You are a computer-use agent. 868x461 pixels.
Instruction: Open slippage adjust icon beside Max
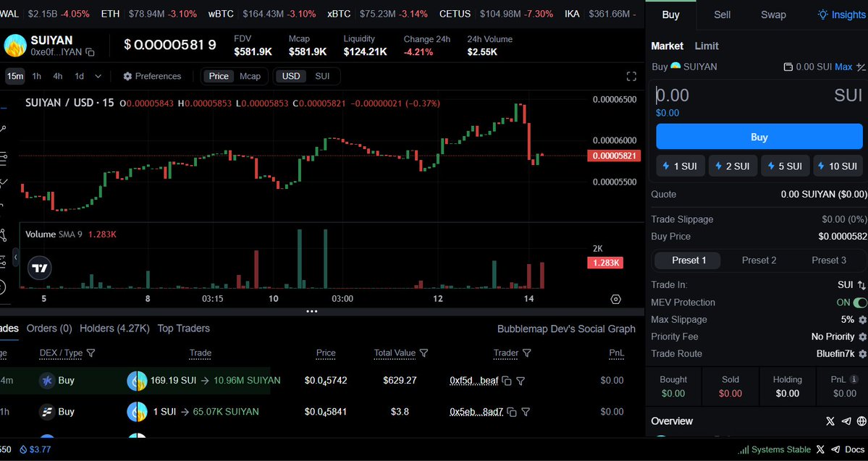[860, 67]
